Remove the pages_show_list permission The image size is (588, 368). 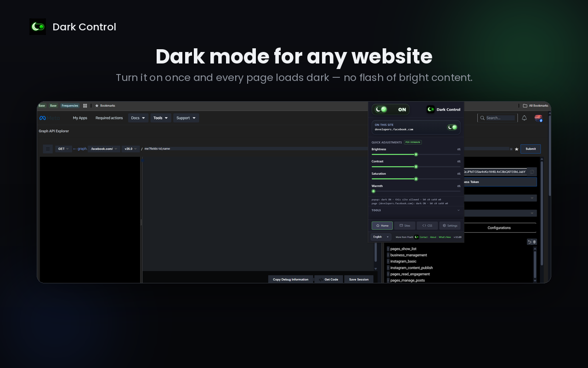388,249
